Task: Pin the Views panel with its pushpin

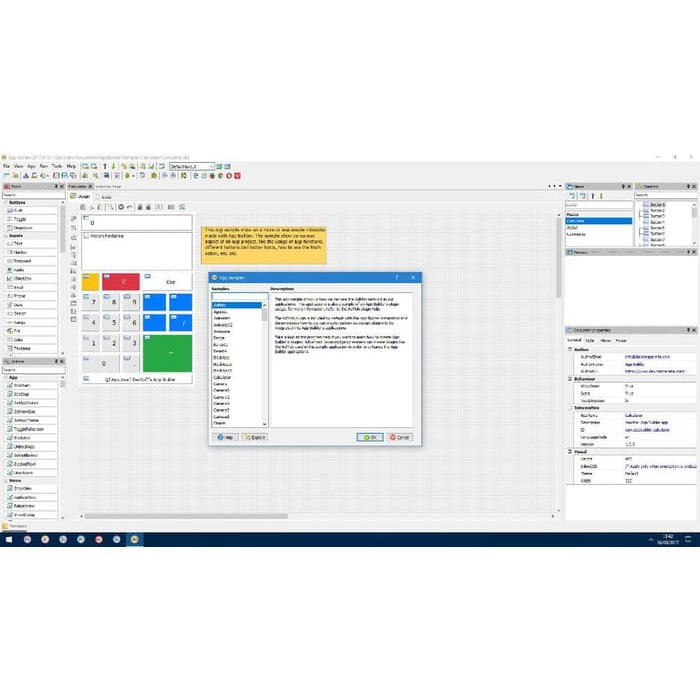Action: (x=623, y=186)
